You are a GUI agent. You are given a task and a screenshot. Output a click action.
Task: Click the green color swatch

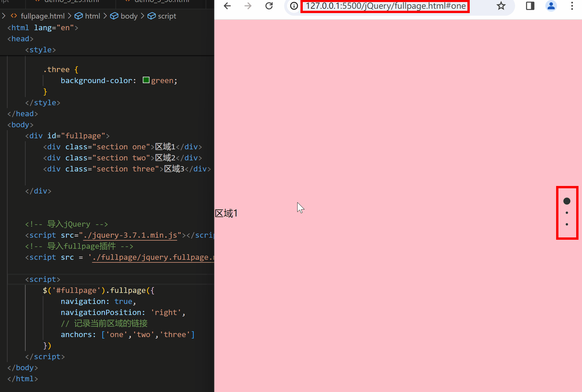(146, 80)
